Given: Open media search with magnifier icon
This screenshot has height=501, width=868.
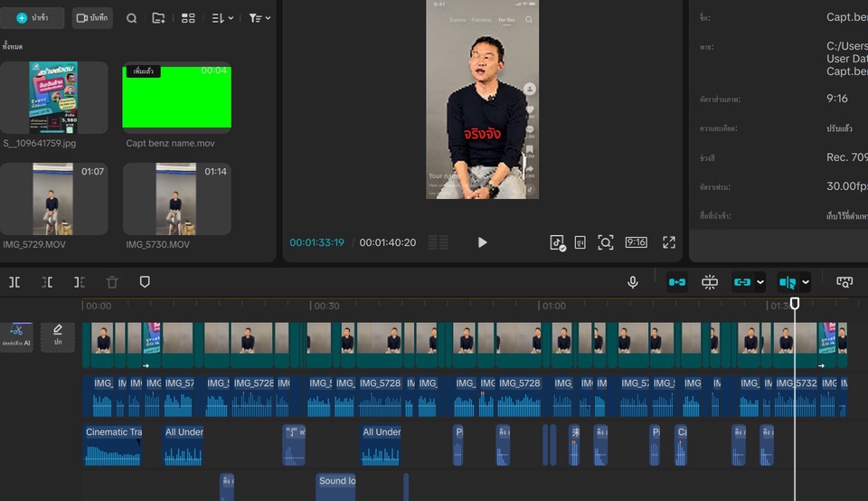Looking at the screenshot, I should point(131,18).
